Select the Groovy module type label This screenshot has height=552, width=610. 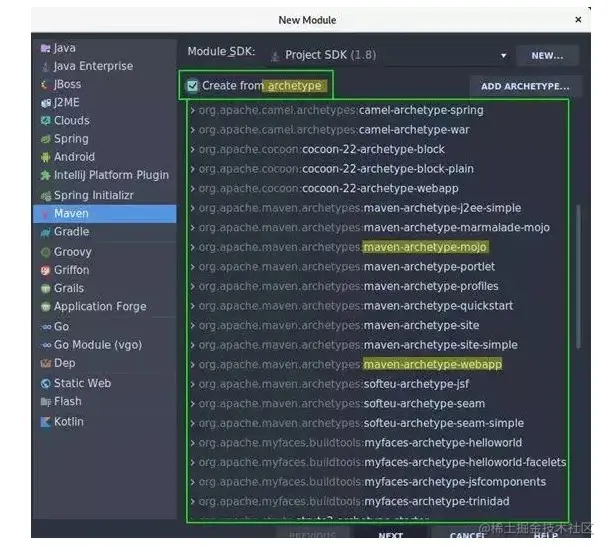point(73,252)
